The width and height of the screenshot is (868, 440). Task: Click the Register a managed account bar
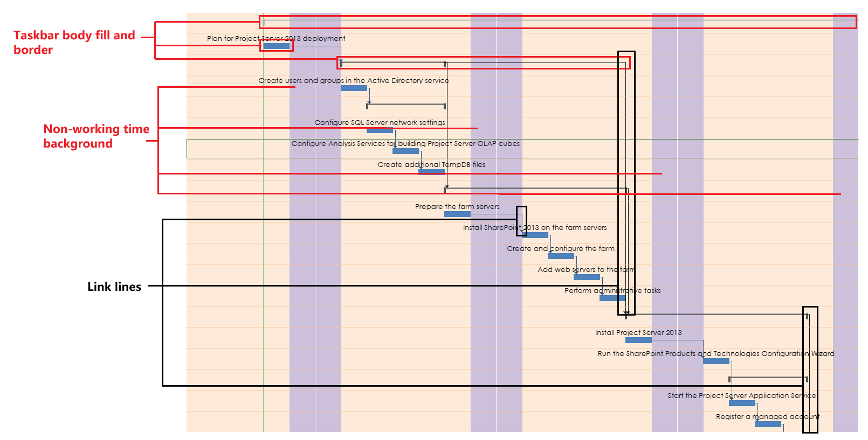tap(768, 424)
